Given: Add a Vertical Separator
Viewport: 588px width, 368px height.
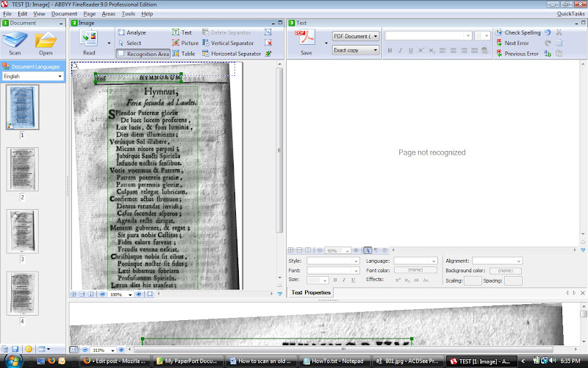Looking at the screenshot, I should coord(228,43).
